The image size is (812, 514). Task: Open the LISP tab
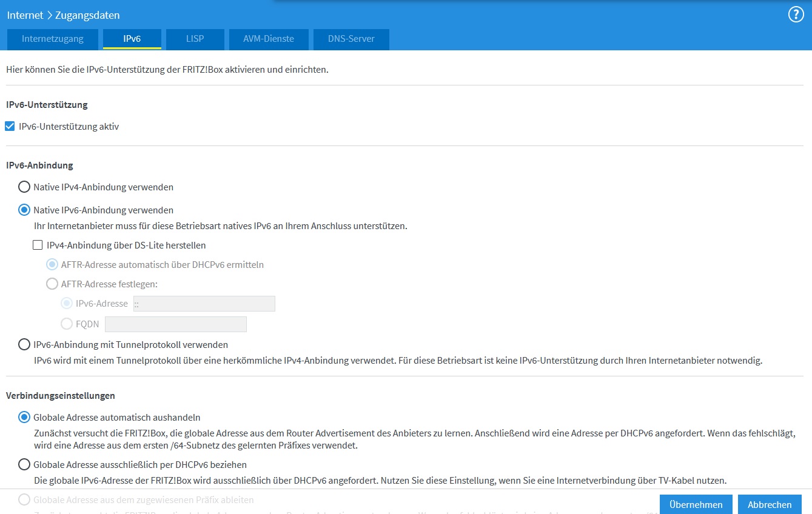(x=195, y=39)
